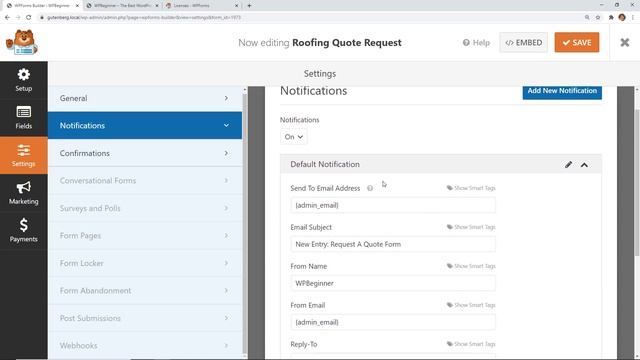Reload the page in browser
Screen dimensions: 640x360
(29, 18)
